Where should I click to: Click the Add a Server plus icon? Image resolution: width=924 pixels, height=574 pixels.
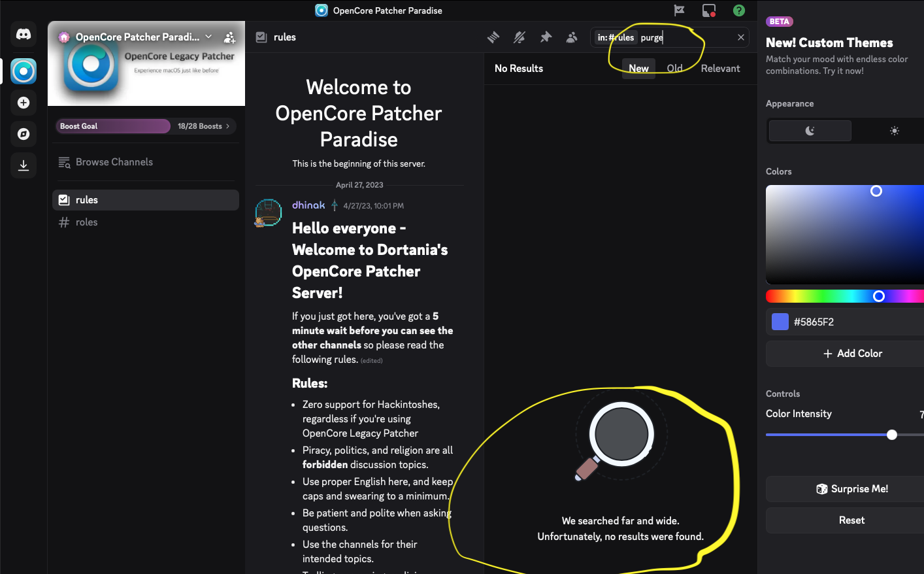tap(24, 103)
